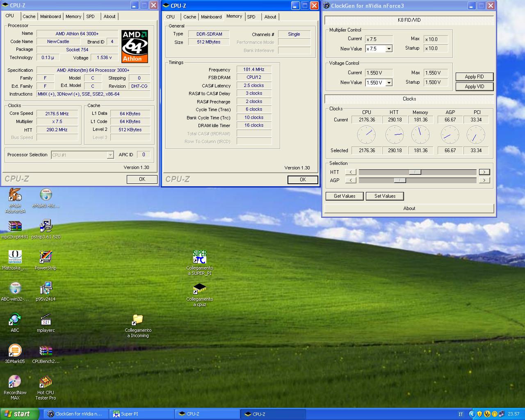Viewport: 525px width, 420px height.
Task: Click the Clocks section header in ClockGen
Action: click(x=409, y=99)
